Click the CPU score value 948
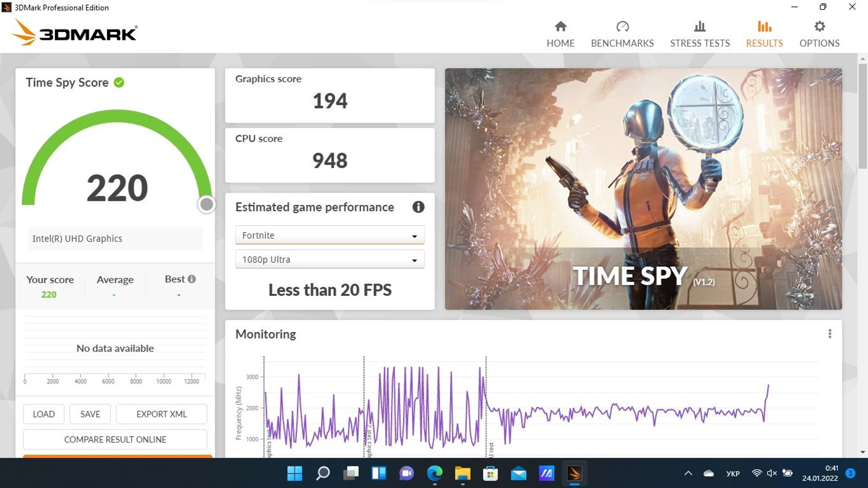Image resolution: width=868 pixels, height=488 pixels. tap(330, 161)
